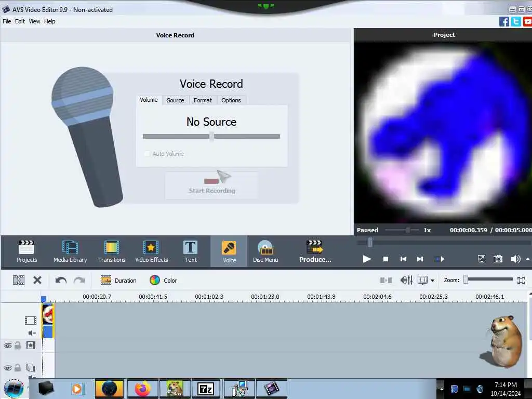This screenshot has width=532, height=399.
Task: Click Start Recording button
Action: coord(212,185)
